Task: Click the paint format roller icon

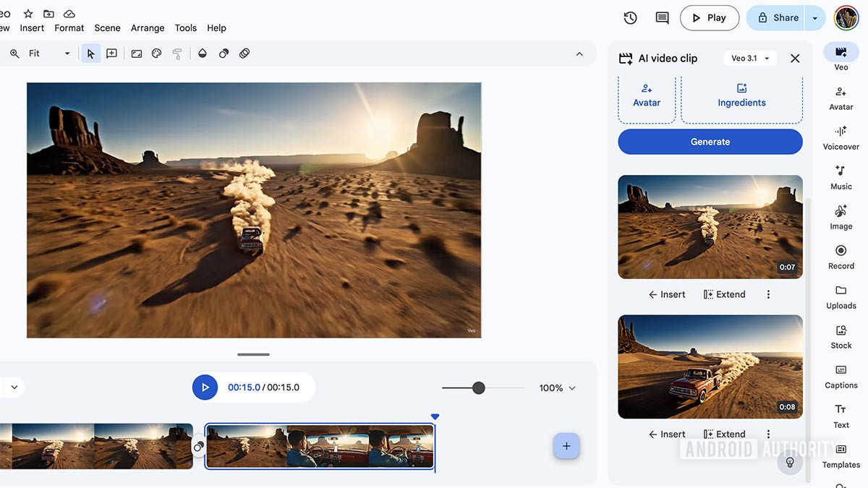Action: pyautogui.click(x=177, y=53)
